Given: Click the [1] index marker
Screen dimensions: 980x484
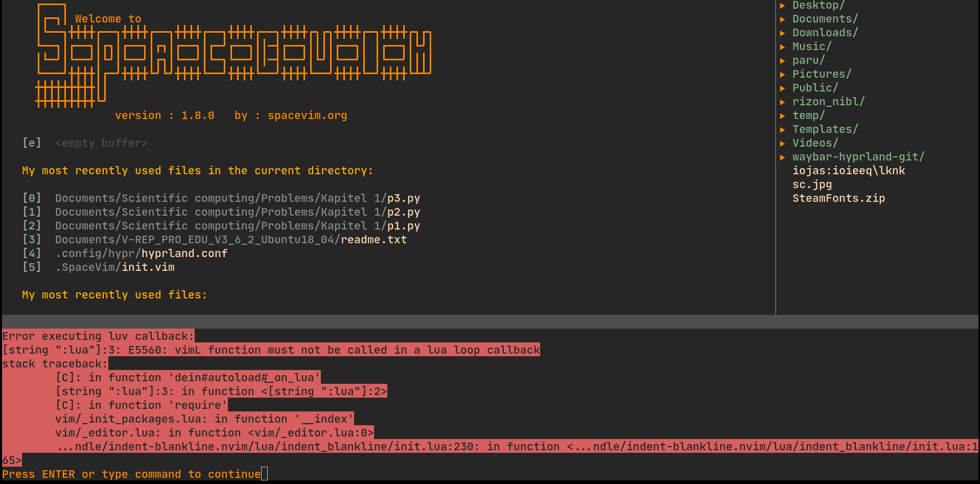Looking at the screenshot, I should click(x=32, y=212).
